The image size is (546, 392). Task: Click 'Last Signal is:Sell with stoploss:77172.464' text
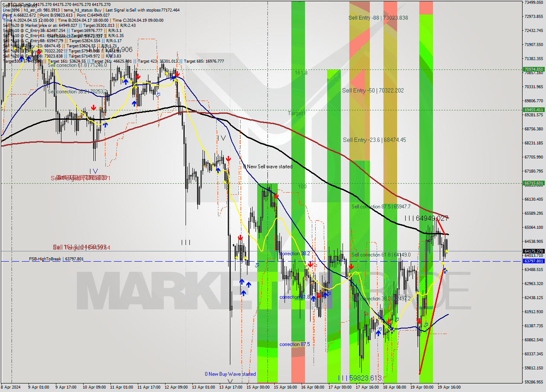[142, 10]
